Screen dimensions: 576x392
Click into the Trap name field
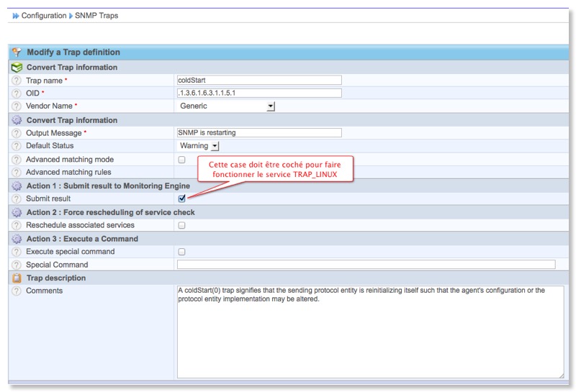pos(258,81)
